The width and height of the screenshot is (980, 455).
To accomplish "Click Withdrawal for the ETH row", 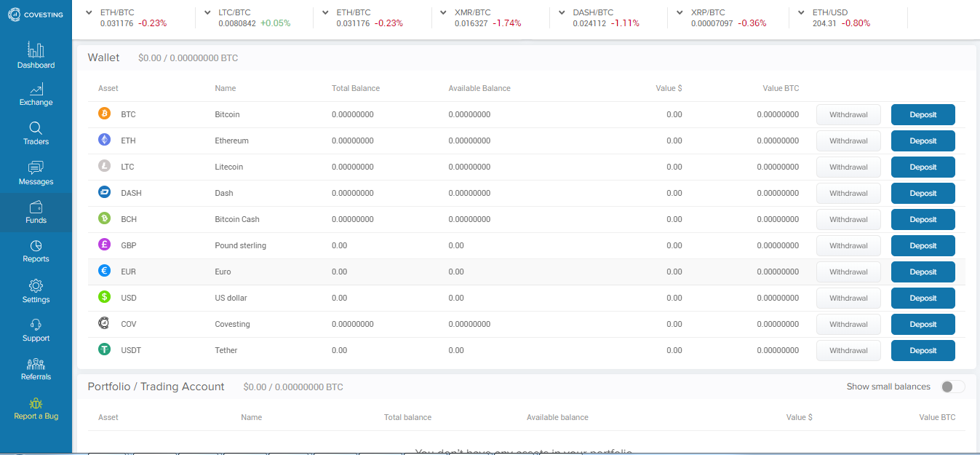I will point(848,141).
